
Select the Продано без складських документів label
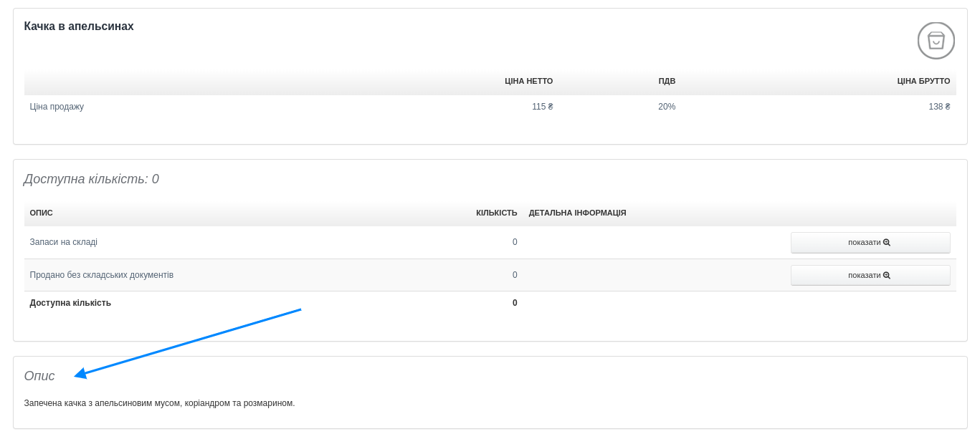click(x=101, y=275)
